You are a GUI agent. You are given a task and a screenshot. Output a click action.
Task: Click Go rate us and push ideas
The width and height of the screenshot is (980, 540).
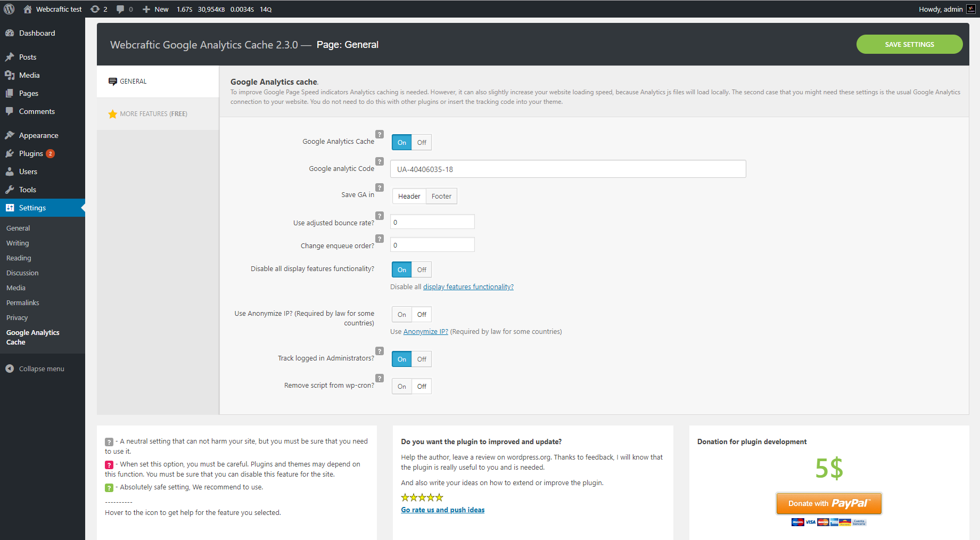[x=443, y=510]
